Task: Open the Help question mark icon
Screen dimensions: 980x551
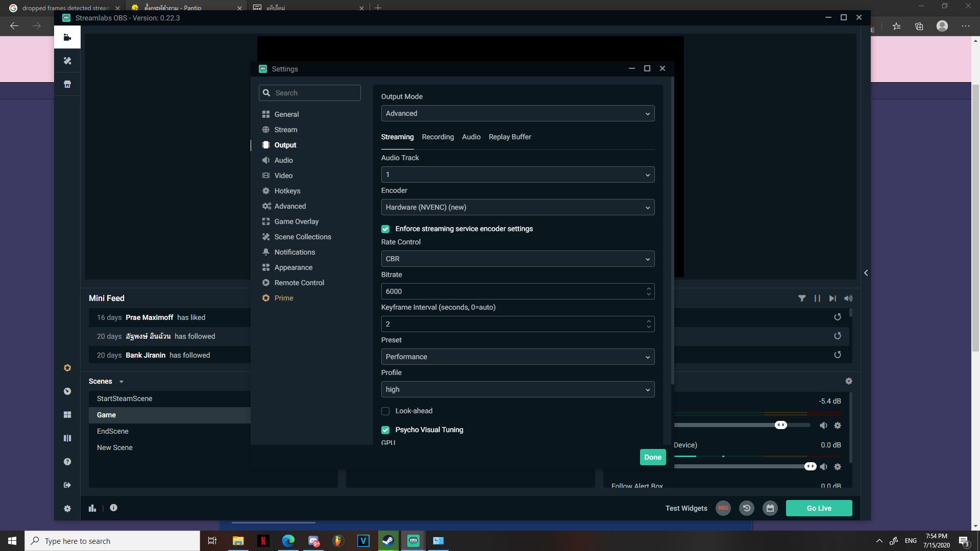Action: tap(67, 462)
